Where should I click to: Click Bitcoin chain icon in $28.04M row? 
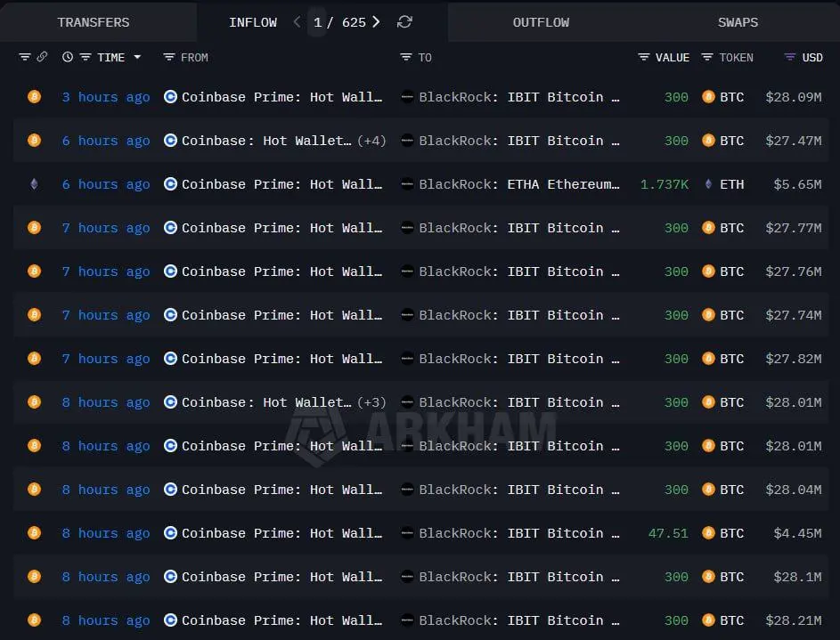[x=34, y=490]
